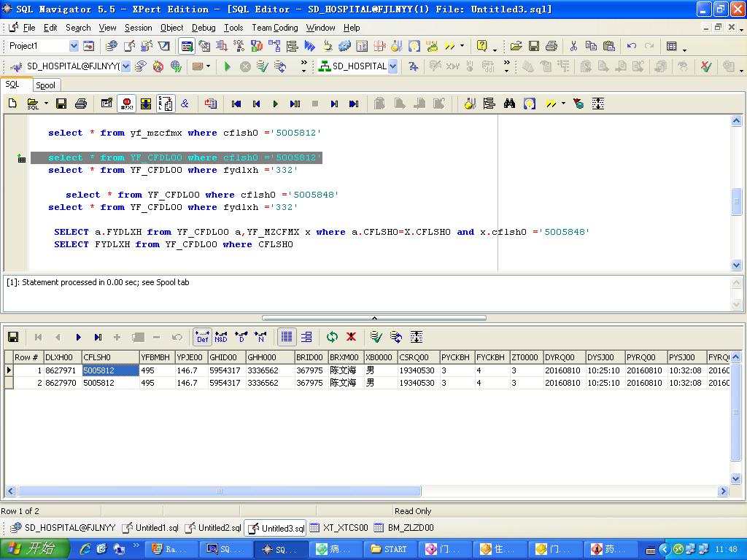This screenshot has width=747, height=560.
Task: Save the result grid with the floppy icon
Action: coord(13,337)
